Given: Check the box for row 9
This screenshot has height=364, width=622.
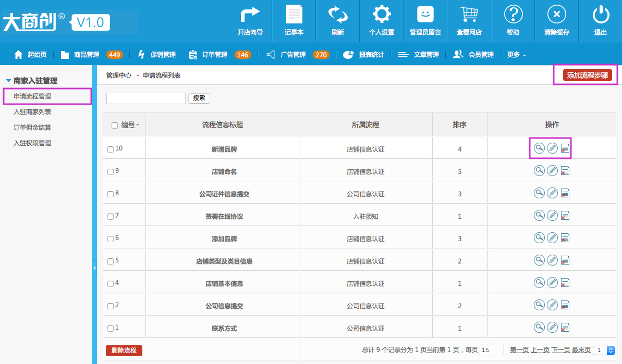Looking at the screenshot, I should tap(111, 171).
